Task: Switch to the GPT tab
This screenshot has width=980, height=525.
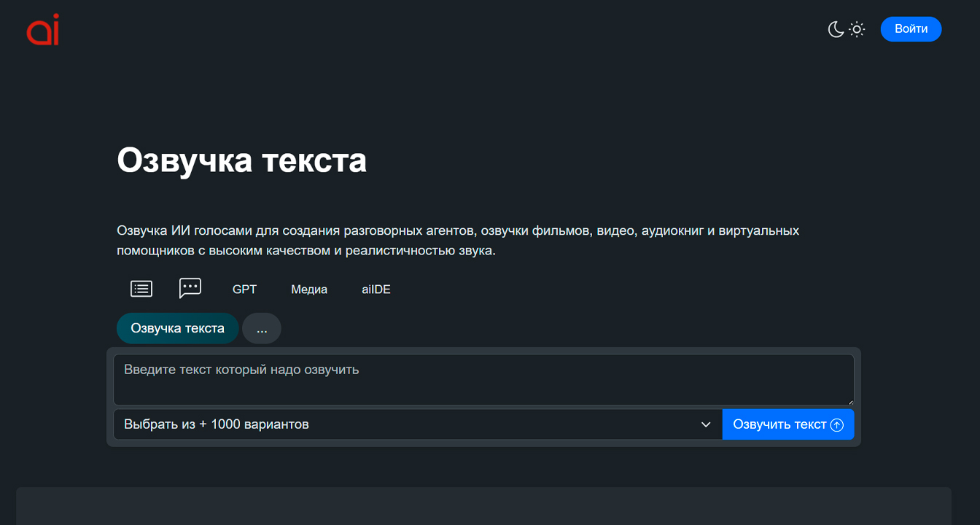Action: 245,289
